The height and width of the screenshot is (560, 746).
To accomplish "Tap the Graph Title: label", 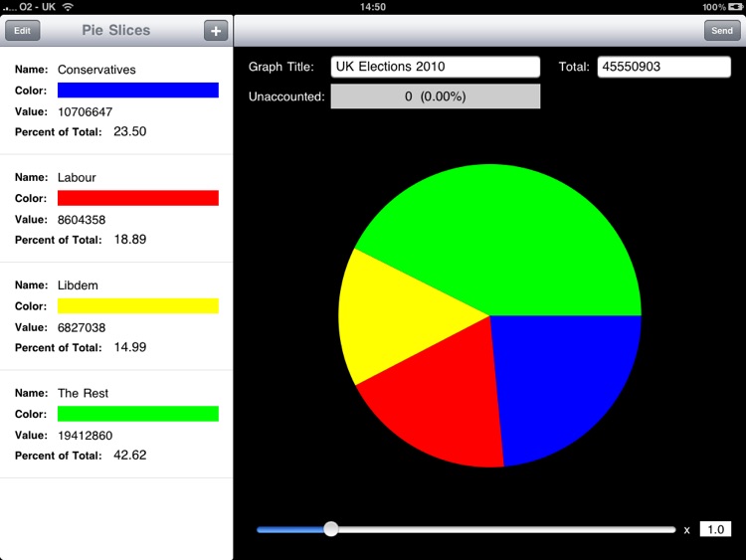I will tap(281, 67).
